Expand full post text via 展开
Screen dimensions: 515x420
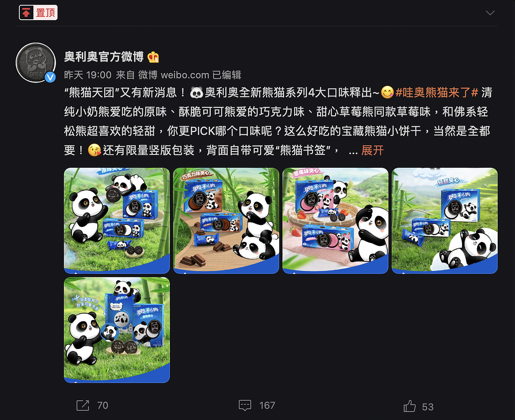click(373, 150)
